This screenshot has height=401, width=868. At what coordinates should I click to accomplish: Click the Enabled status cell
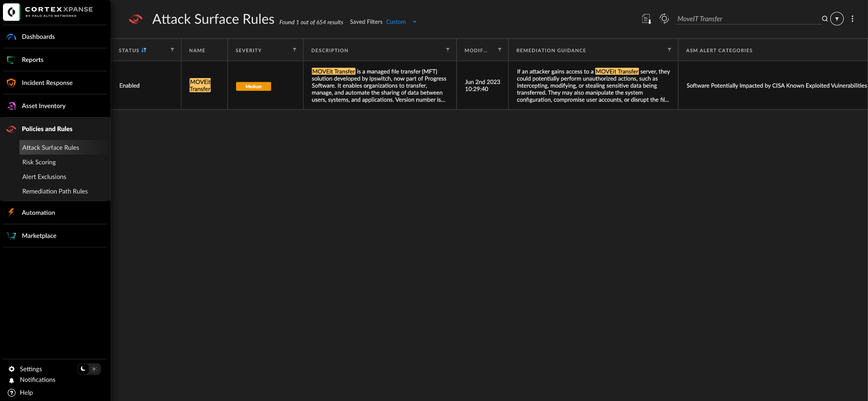coord(129,85)
